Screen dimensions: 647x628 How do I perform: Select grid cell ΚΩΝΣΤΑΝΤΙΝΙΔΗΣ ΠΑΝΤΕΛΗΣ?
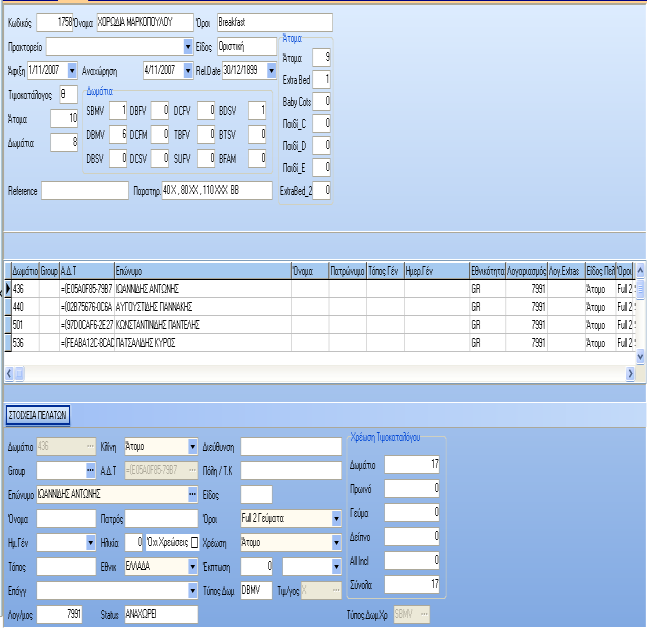(203, 325)
